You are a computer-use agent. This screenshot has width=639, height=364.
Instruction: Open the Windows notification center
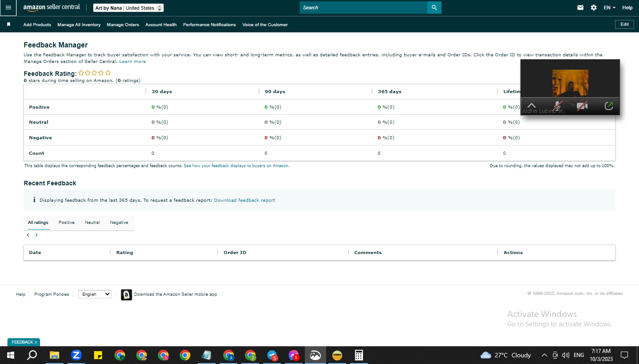(x=624, y=355)
